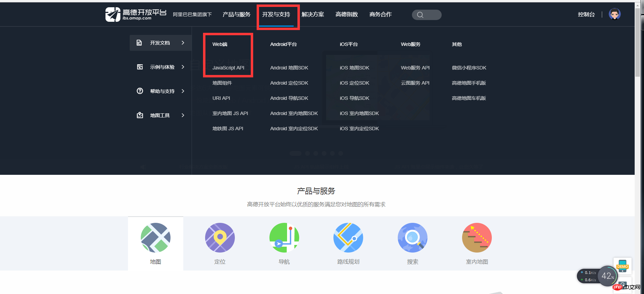Go to 控制台 console
This screenshot has height=294, width=644.
coord(586,15)
